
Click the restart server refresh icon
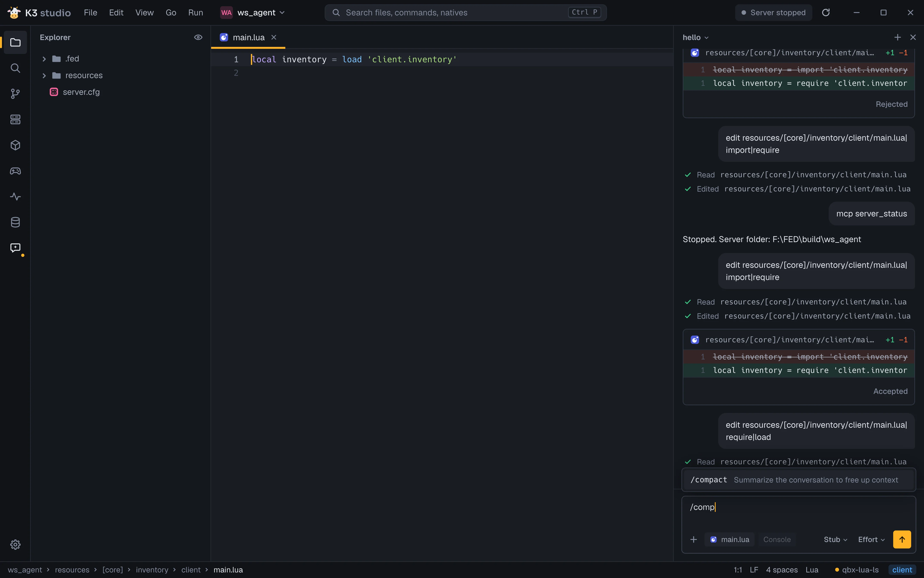pyautogui.click(x=826, y=13)
